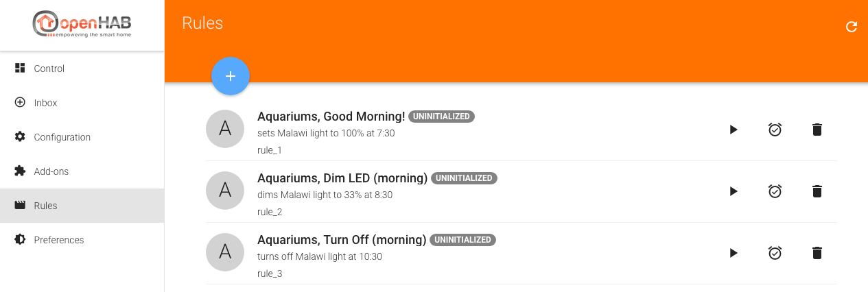The height and width of the screenshot is (292, 868).
Task: Click avatar circle of rule_3
Action: pyautogui.click(x=225, y=252)
